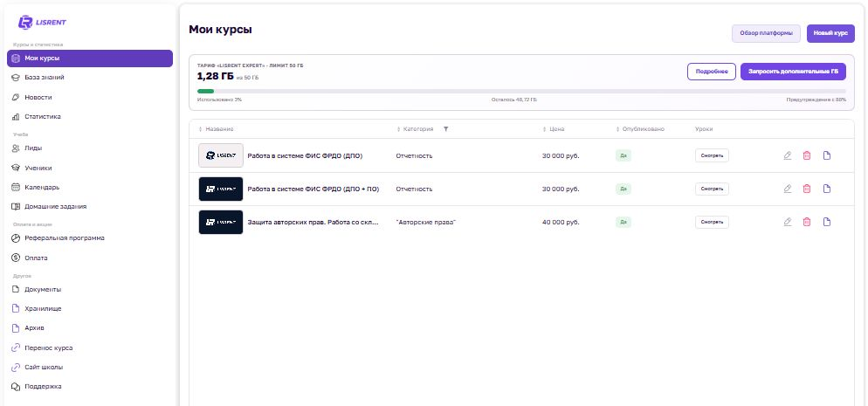Sort table by Категория

(415, 129)
